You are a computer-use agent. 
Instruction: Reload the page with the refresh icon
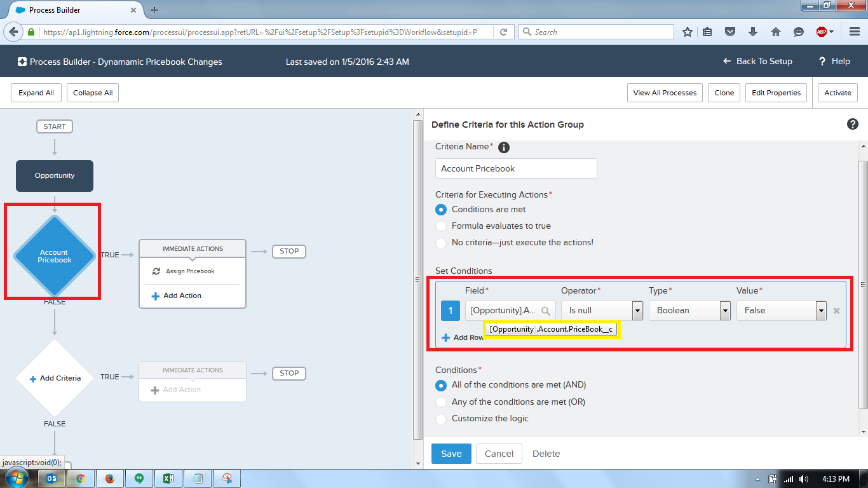coord(503,32)
